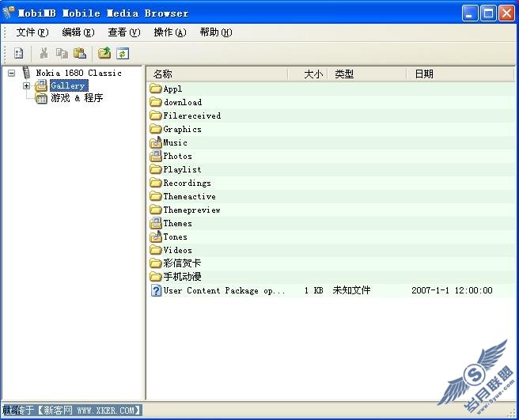Select Gallery in the device tree
This screenshot has width=519, height=420.
69,85
